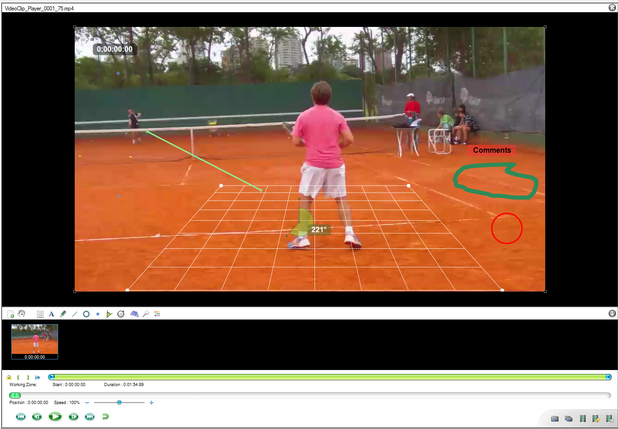
Task: Select the pencil drawing tool
Action: [x=63, y=314]
